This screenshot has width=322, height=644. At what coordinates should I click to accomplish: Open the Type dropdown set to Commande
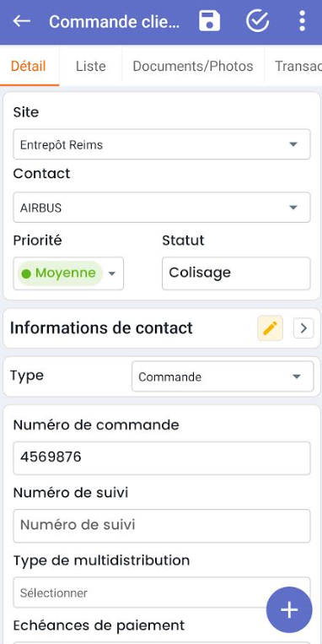[x=223, y=376]
